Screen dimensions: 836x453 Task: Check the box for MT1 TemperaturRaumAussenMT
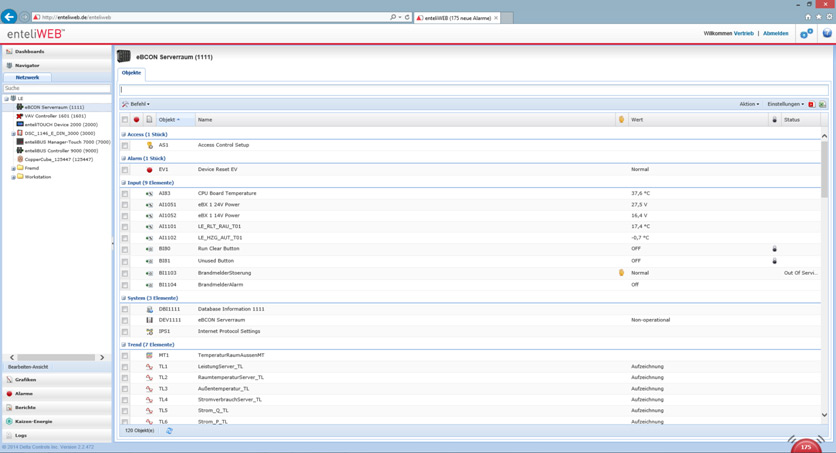[125, 356]
